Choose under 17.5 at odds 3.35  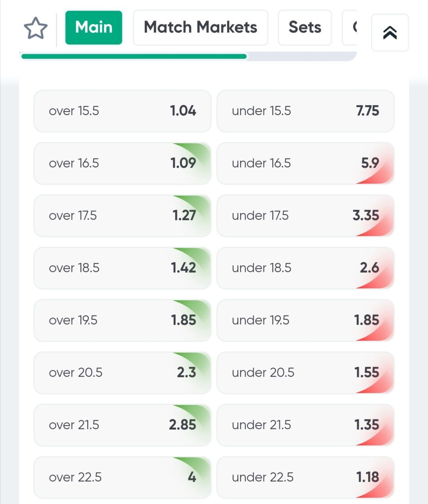[306, 216]
